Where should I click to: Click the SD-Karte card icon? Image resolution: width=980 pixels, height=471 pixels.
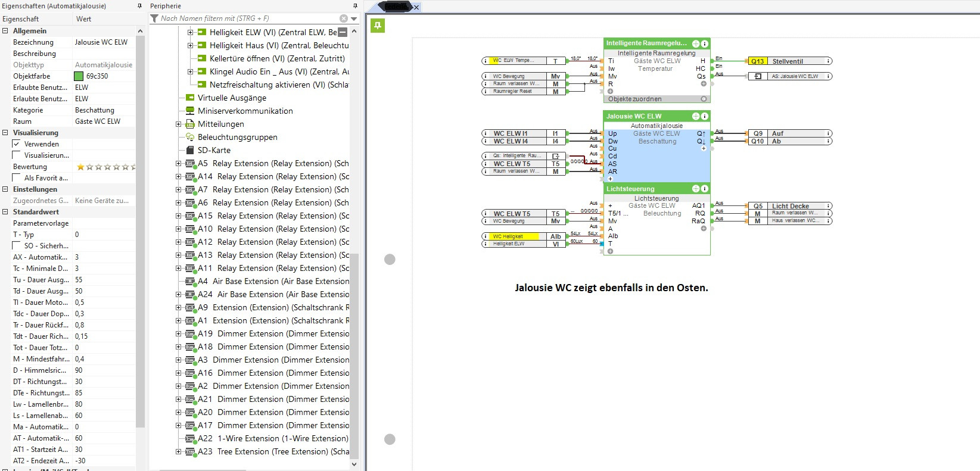click(x=190, y=150)
